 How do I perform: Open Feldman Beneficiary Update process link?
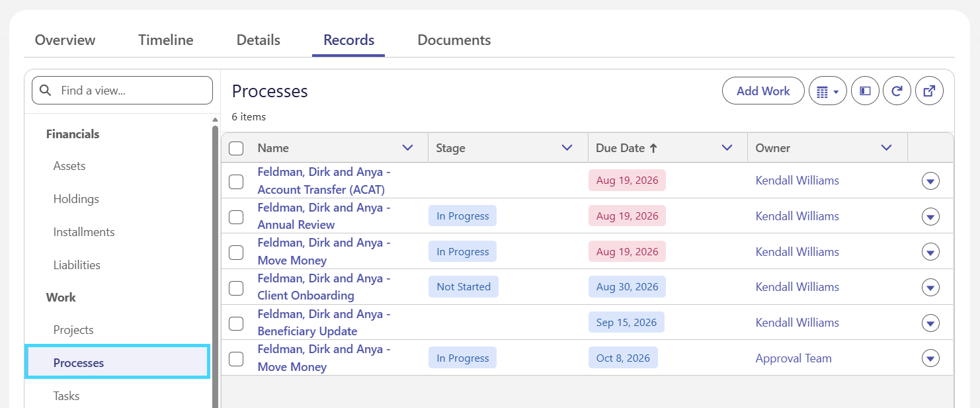point(324,323)
